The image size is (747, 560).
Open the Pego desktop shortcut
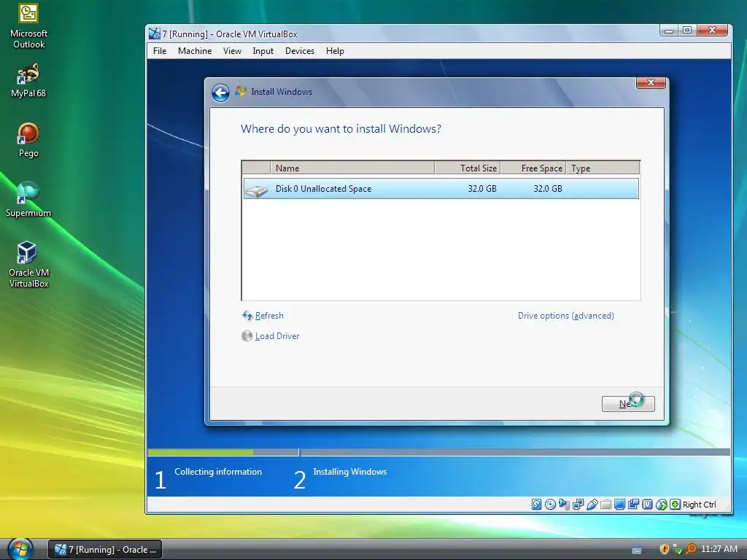[28, 141]
